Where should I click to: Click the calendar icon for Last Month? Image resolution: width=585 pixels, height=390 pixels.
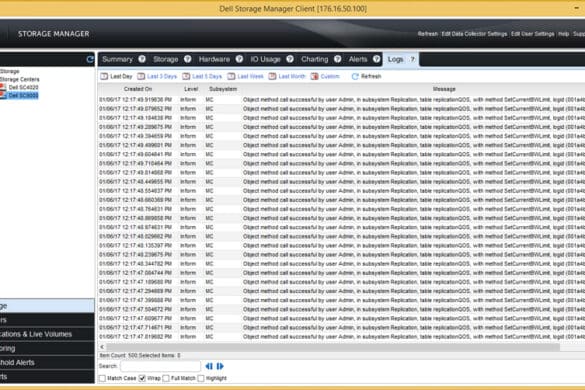click(272, 76)
